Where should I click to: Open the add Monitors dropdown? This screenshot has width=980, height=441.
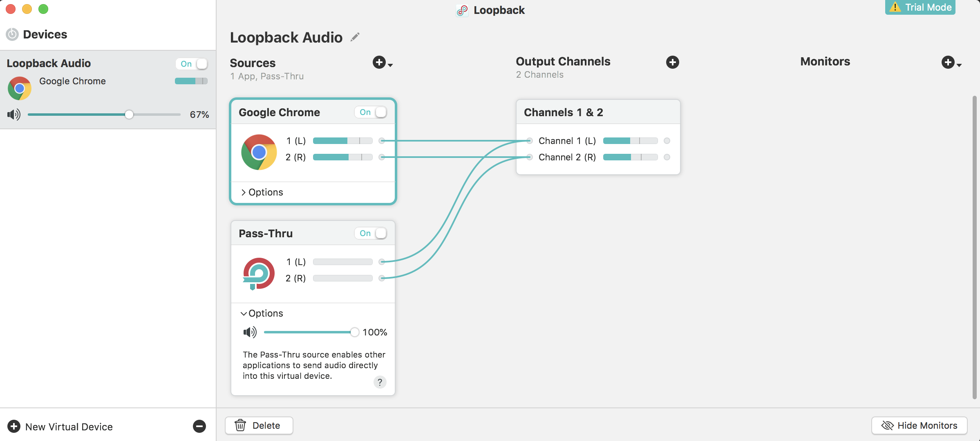pos(951,63)
